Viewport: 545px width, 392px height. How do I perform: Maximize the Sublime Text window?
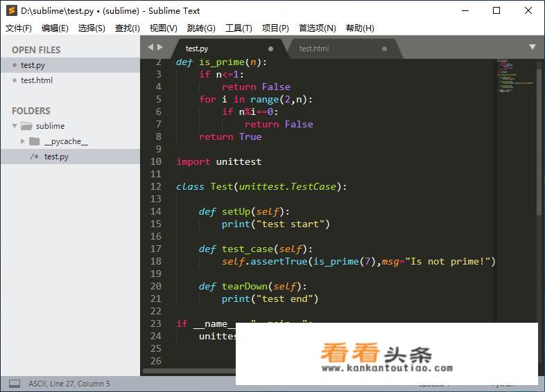coord(496,10)
